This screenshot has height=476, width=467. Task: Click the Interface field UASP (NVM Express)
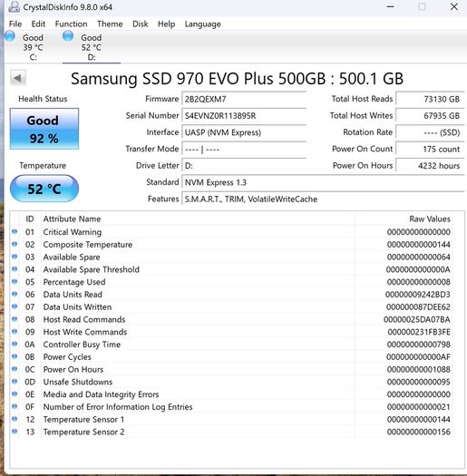tap(244, 132)
